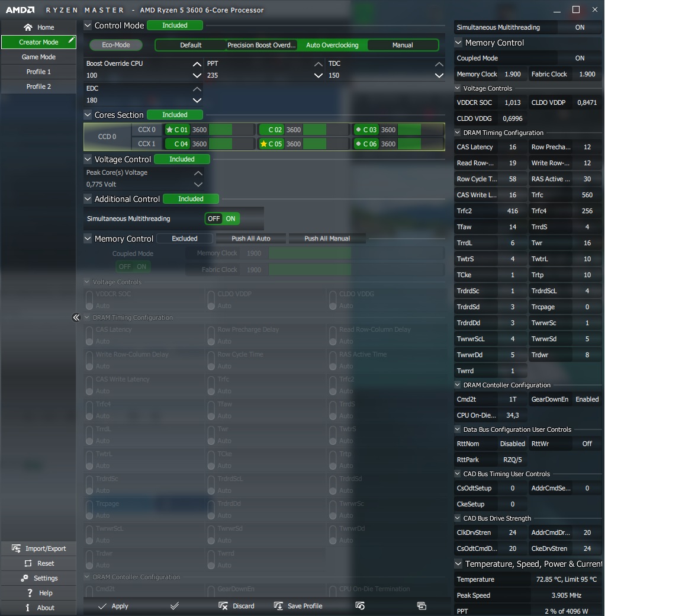Click the Apply checkmark button
Image resolution: width=682 pixels, height=616 pixels.
point(113,605)
